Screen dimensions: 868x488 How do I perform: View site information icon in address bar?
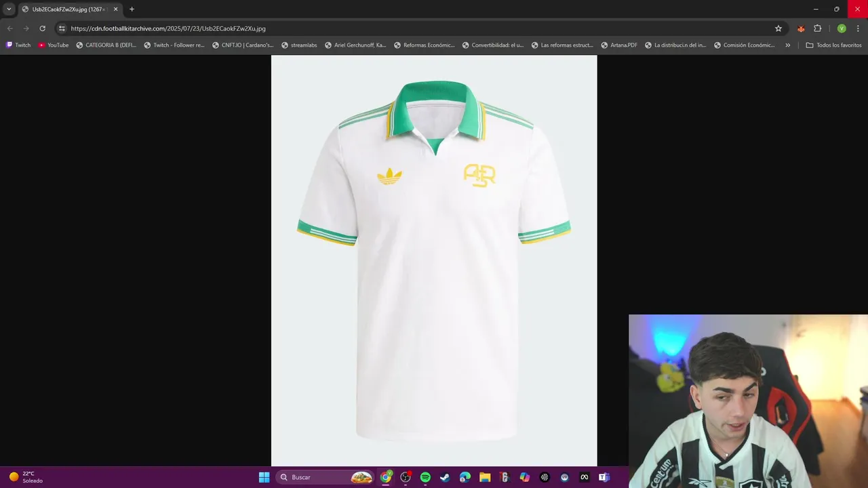coord(62,28)
